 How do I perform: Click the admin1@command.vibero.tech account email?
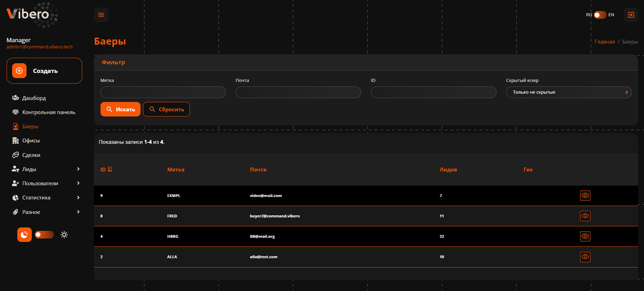[x=40, y=47]
